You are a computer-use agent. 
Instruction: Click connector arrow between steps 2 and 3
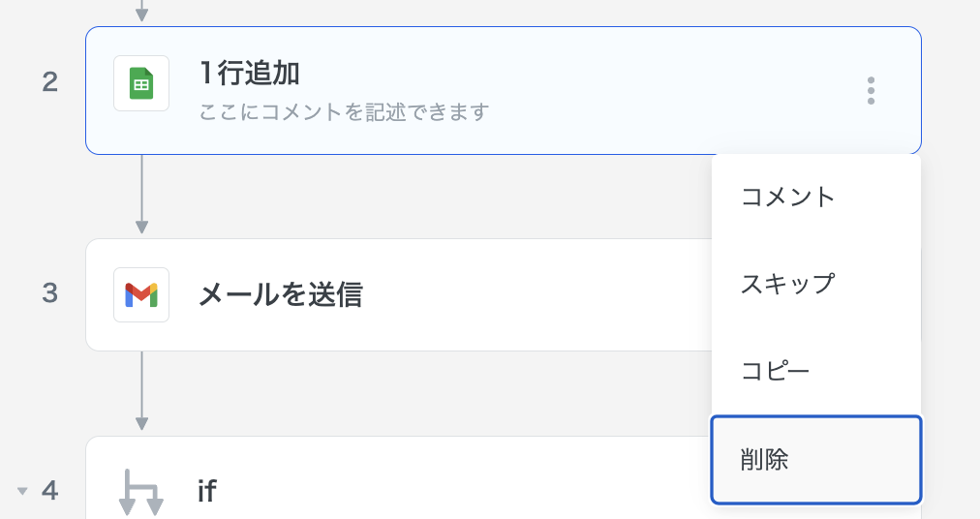point(141,196)
